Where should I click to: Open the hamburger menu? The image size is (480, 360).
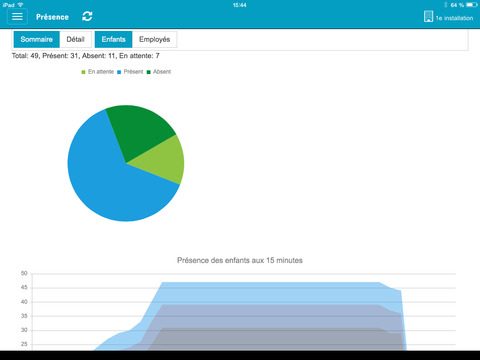(x=17, y=16)
